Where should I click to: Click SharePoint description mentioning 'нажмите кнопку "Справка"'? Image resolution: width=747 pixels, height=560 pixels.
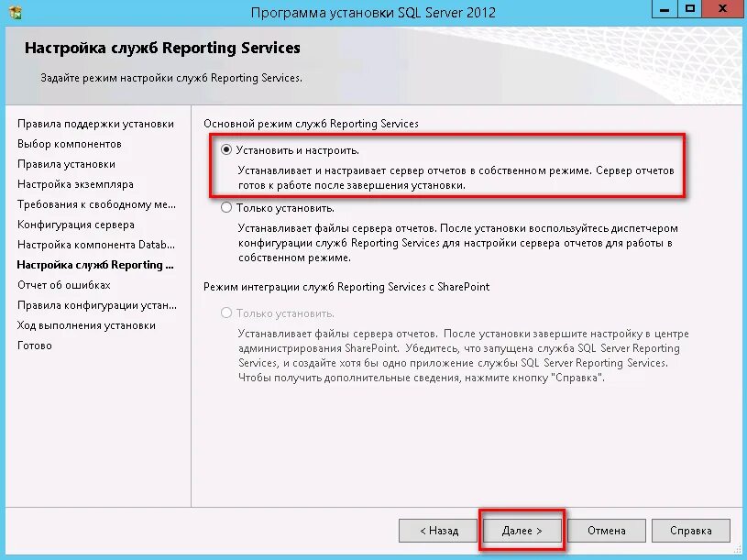(x=464, y=356)
